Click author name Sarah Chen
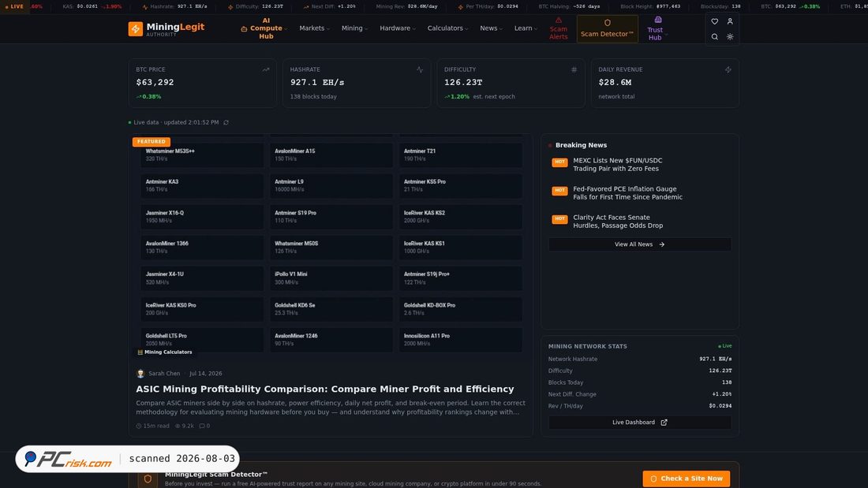 pyautogui.click(x=164, y=374)
